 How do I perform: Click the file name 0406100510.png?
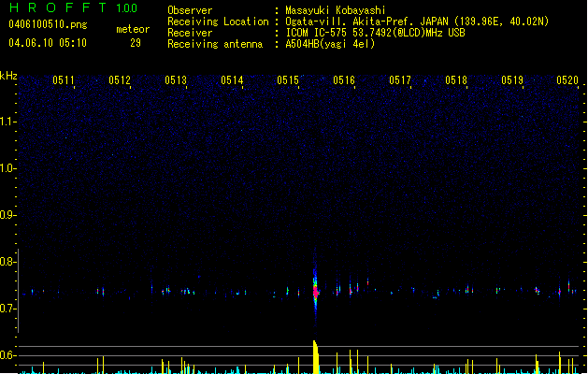(x=48, y=24)
